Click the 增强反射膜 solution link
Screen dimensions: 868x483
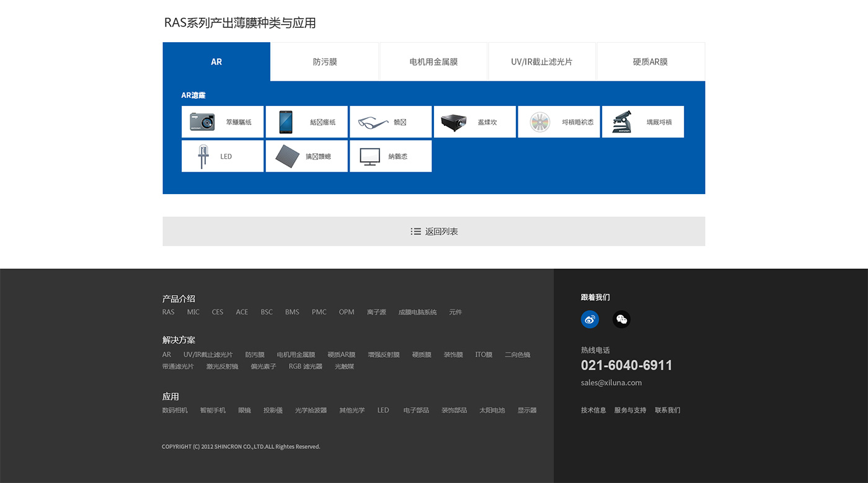point(383,355)
